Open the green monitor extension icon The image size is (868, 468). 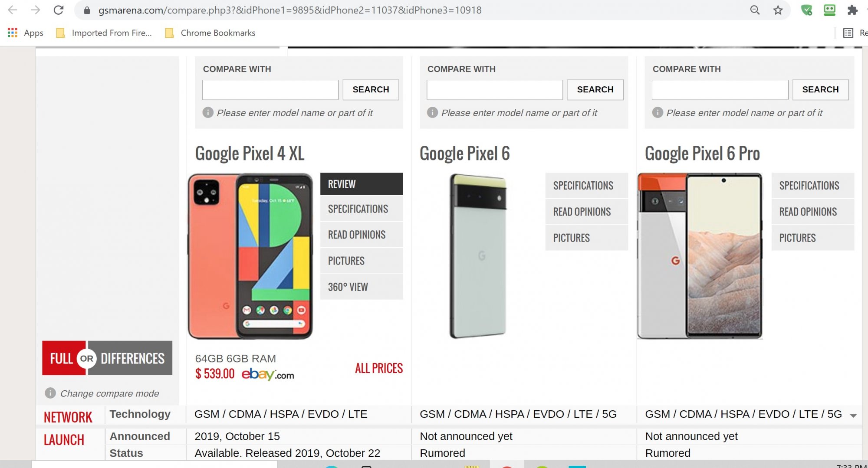pos(829,10)
